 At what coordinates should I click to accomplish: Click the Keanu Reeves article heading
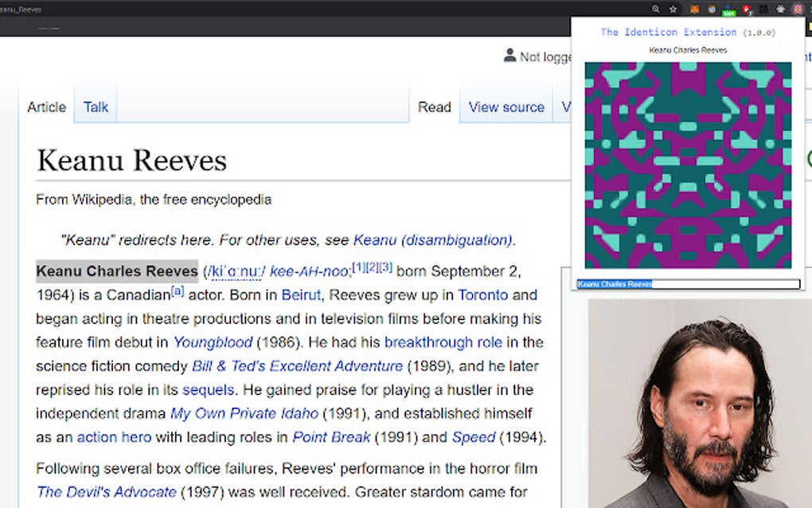coord(132,160)
